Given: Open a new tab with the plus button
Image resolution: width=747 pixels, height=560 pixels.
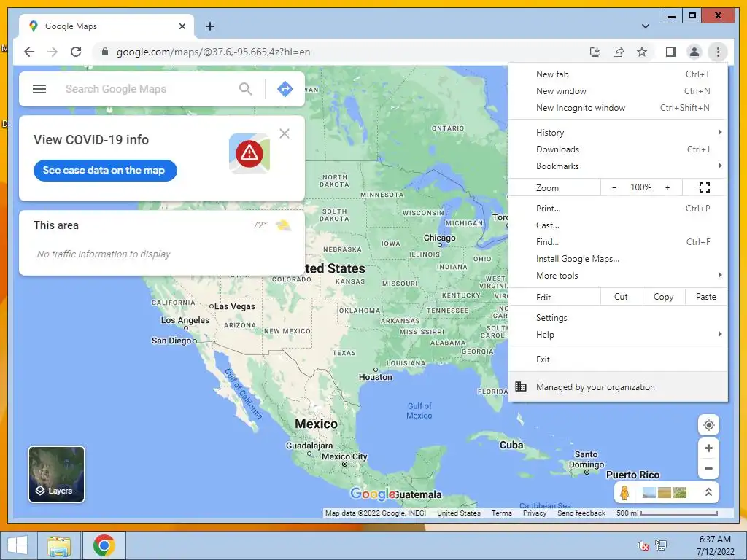Looking at the screenshot, I should point(210,26).
